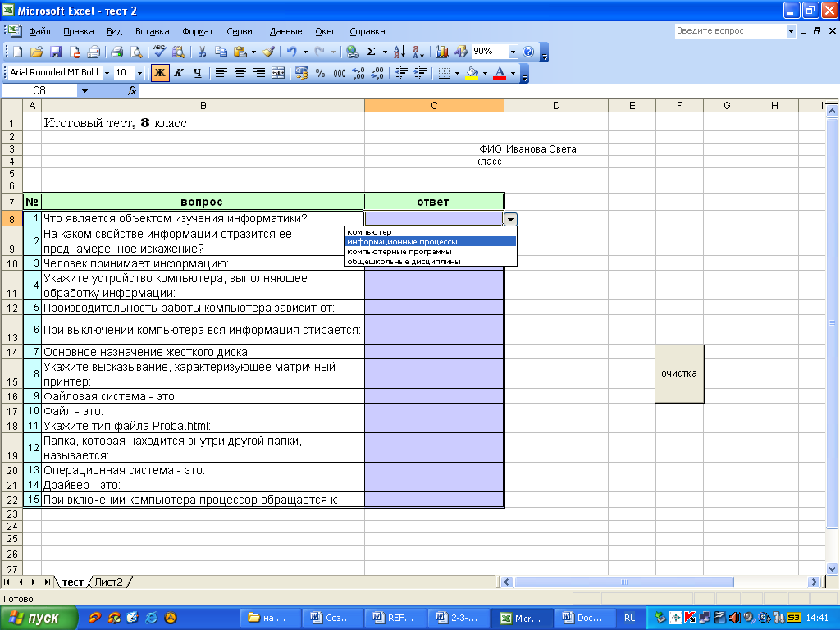The height and width of the screenshot is (630, 840).
Task: Open the font size dropdown
Action: click(139, 73)
